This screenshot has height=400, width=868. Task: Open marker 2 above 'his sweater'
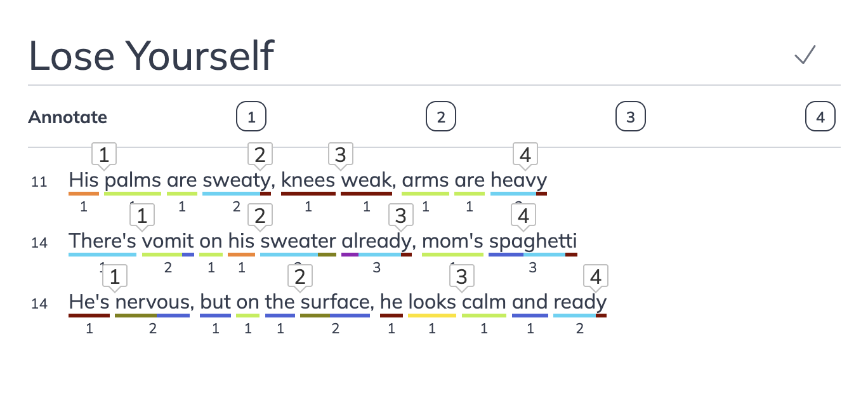[x=260, y=215]
